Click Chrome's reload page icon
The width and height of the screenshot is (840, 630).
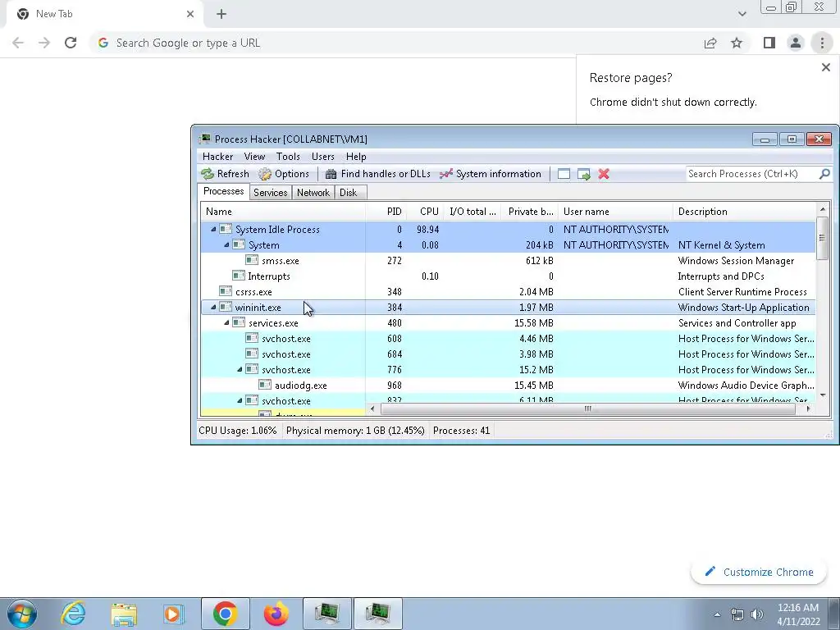71,43
